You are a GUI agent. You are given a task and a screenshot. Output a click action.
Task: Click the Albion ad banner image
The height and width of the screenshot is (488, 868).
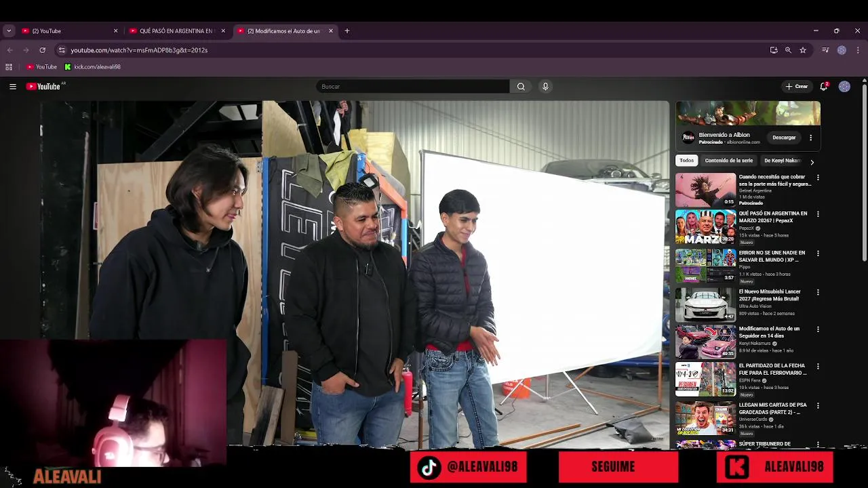[x=748, y=113]
